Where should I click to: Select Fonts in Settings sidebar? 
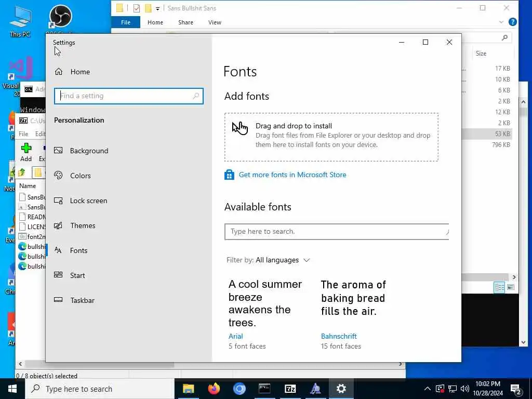[x=71, y=250]
